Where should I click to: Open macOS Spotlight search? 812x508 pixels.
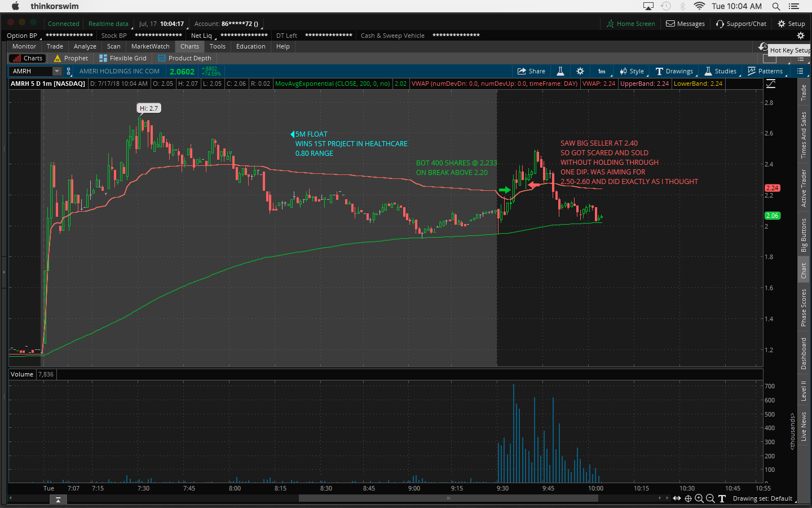coord(776,6)
